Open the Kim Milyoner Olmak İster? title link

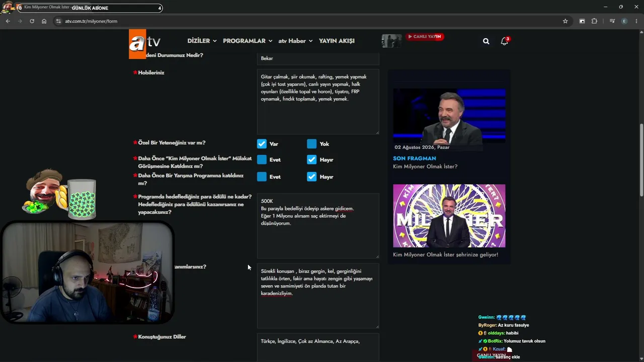click(x=425, y=166)
